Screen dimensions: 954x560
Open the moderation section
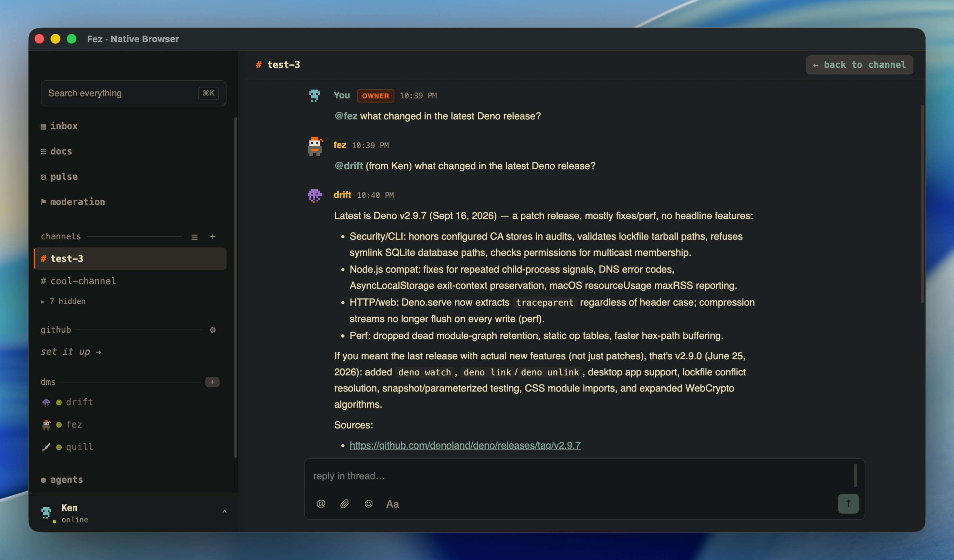pyautogui.click(x=73, y=202)
